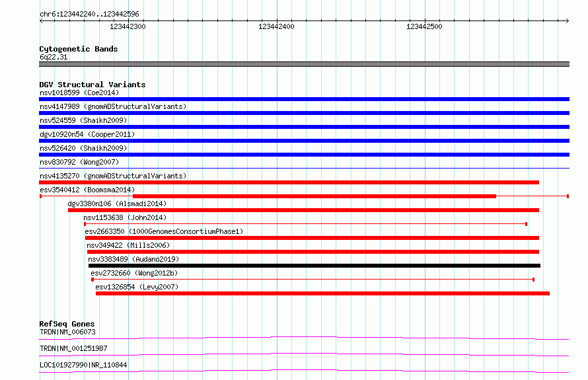Select gene label TRDN|NM_001251987
The image size is (588, 380).
[x=73, y=348]
